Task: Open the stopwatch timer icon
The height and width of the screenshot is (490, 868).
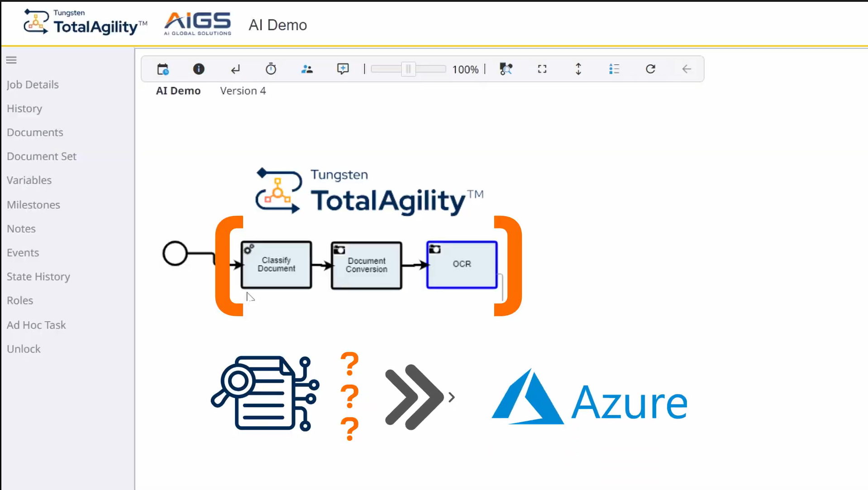Action: [x=271, y=69]
